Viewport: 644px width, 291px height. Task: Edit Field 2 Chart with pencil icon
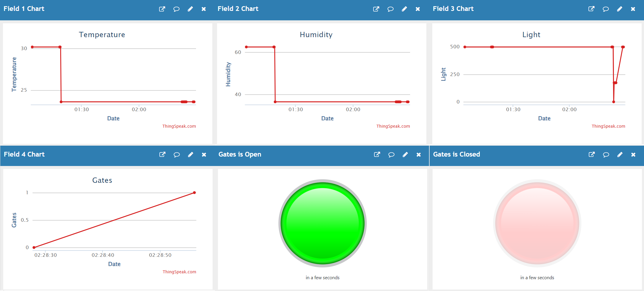[x=404, y=9]
